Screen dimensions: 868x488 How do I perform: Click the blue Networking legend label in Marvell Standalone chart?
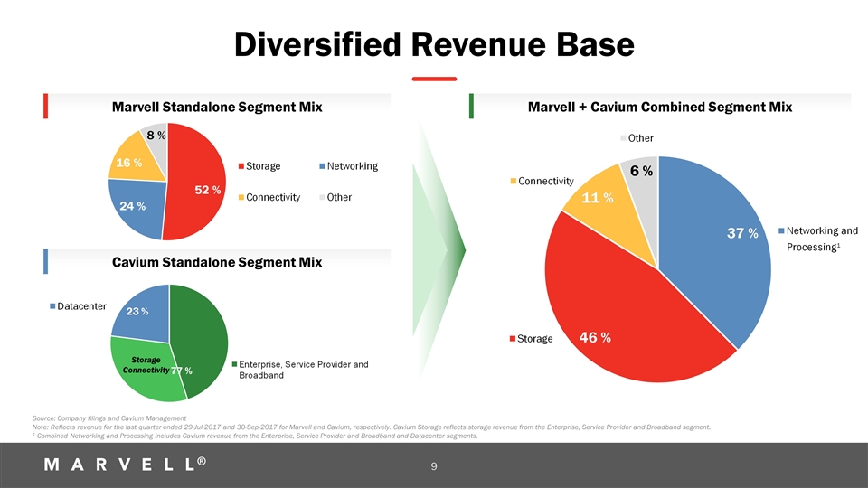pos(352,166)
